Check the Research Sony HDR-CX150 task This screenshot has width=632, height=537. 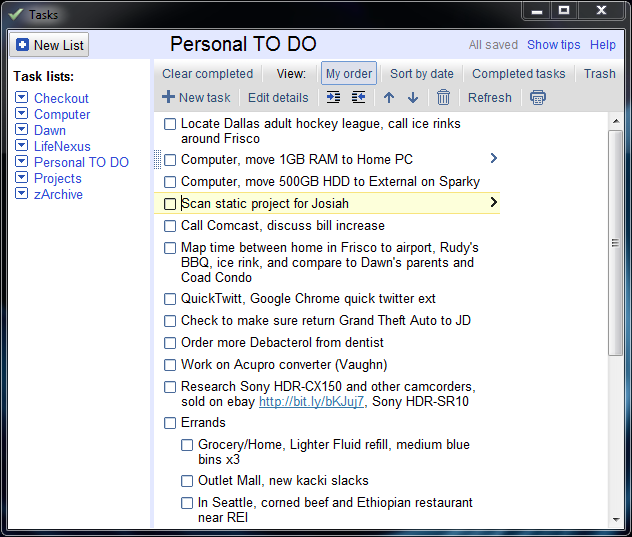pos(170,387)
